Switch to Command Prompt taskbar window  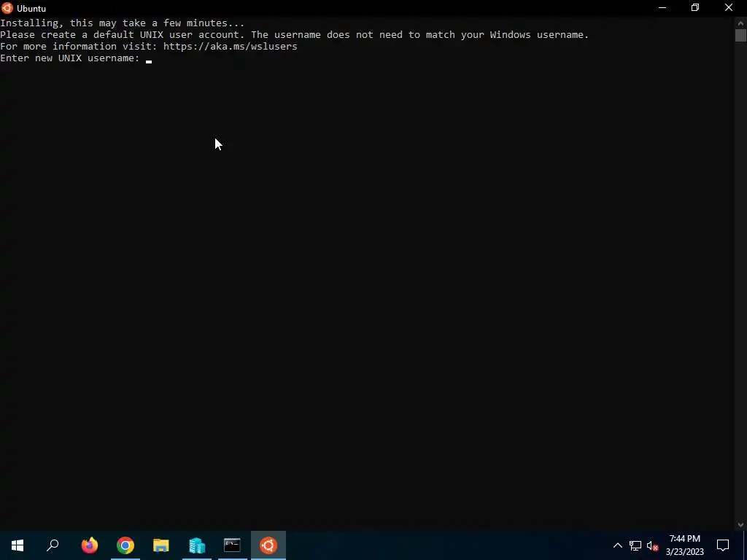(233, 545)
